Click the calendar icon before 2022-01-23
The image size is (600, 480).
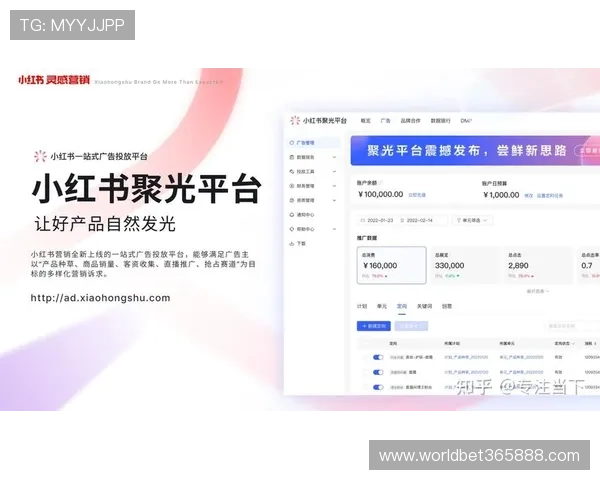click(x=363, y=220)
